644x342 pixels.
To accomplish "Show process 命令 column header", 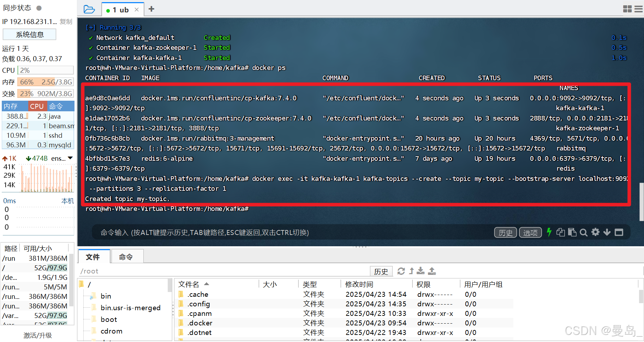I will [60, 106].
